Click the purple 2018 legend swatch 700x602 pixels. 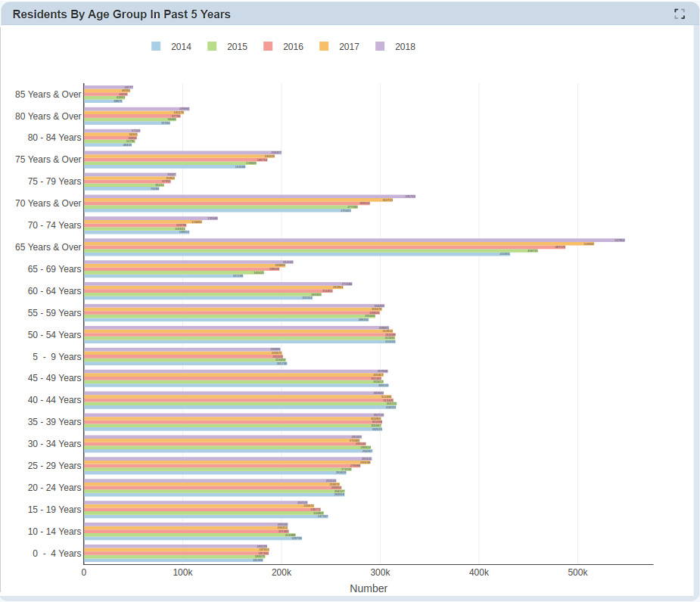click(380, 46)
